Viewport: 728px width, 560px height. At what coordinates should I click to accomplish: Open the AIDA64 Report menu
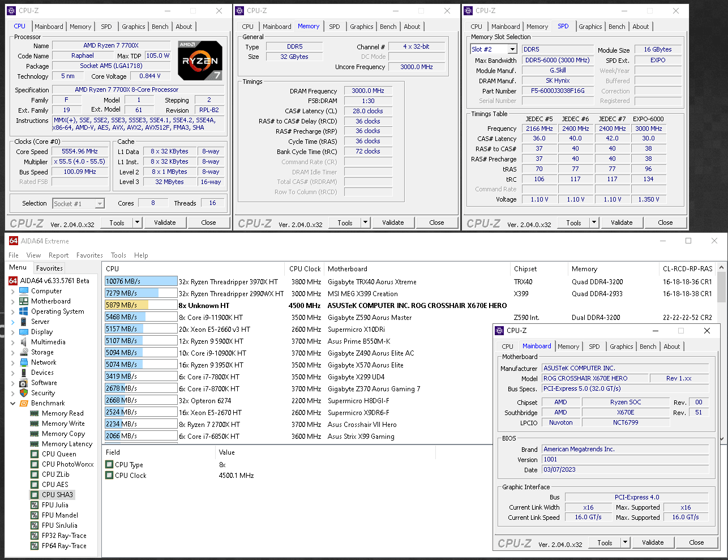pyautogui.click(x=58, y=255)
